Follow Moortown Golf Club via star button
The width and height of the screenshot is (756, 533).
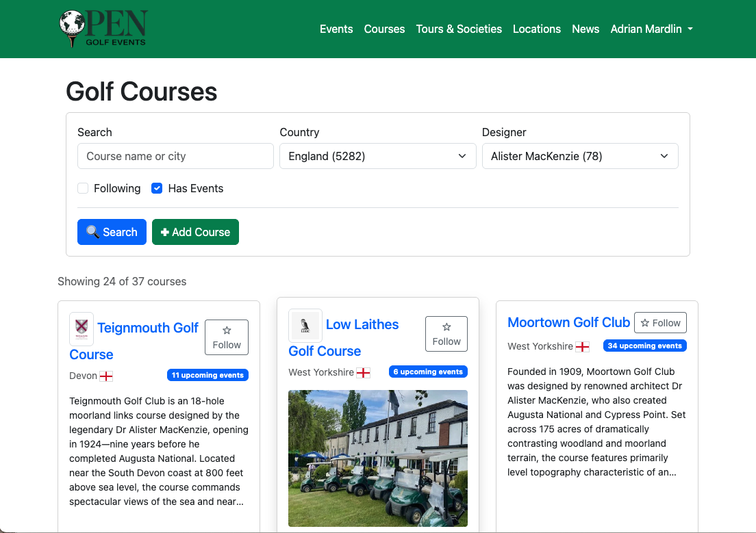660,323
